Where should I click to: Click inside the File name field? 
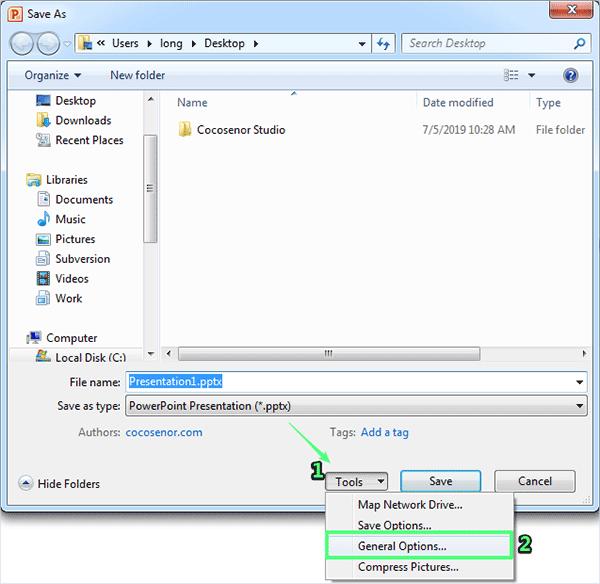point(356,382)
